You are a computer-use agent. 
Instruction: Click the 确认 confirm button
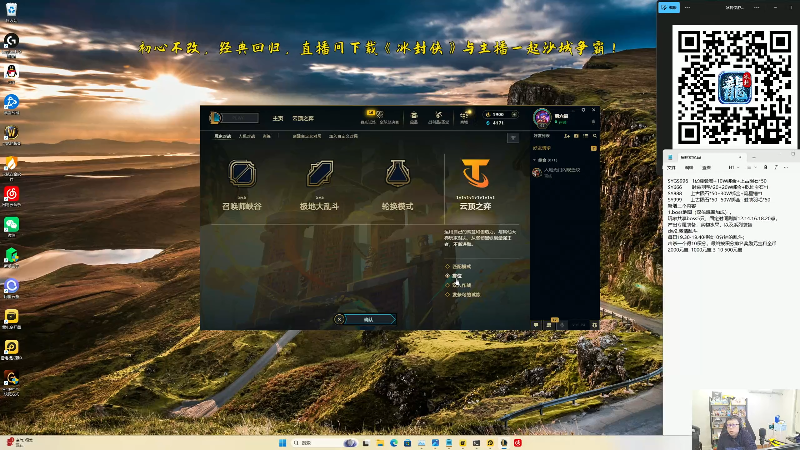coord(369,319)
